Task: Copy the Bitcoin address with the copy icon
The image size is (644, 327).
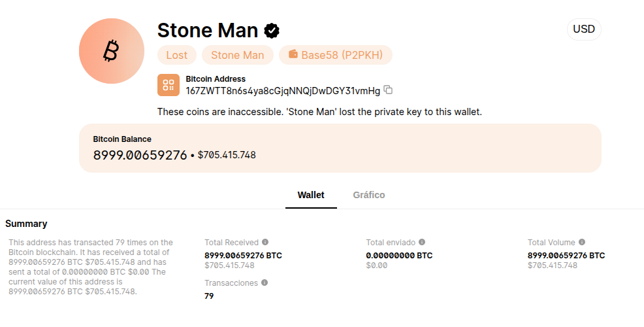Action: point(388,90)
